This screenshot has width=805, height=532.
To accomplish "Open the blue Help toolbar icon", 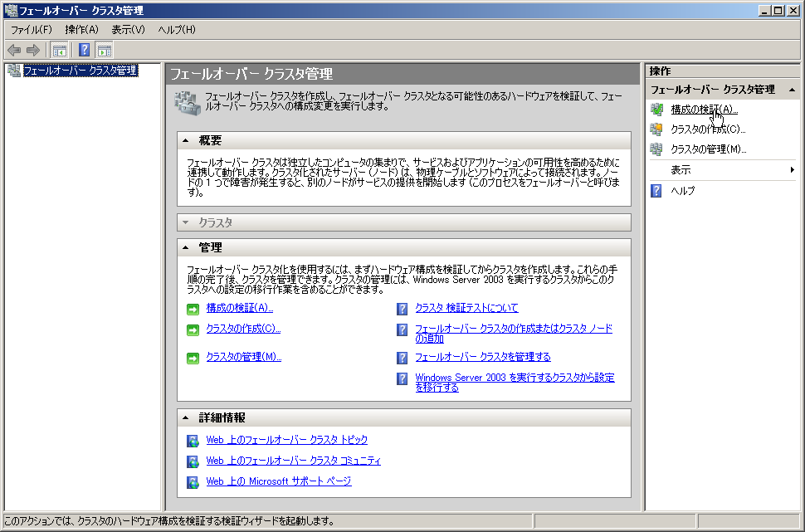I will point(85,50).
